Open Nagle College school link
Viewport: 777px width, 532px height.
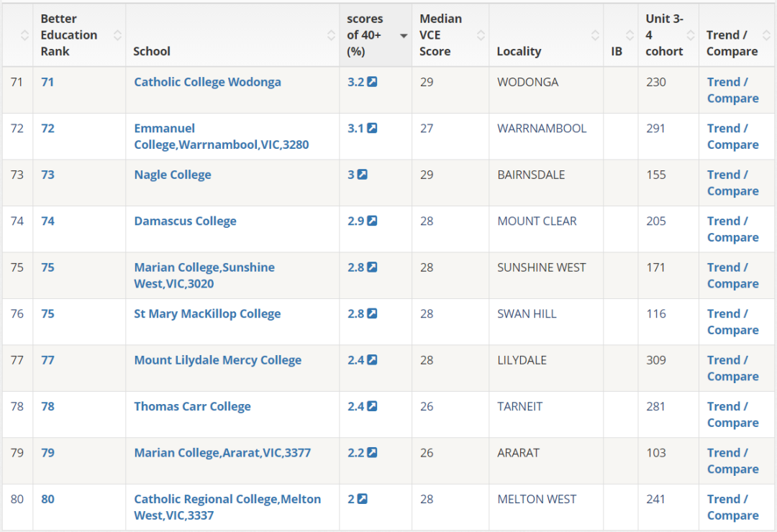tap(173, 175)
